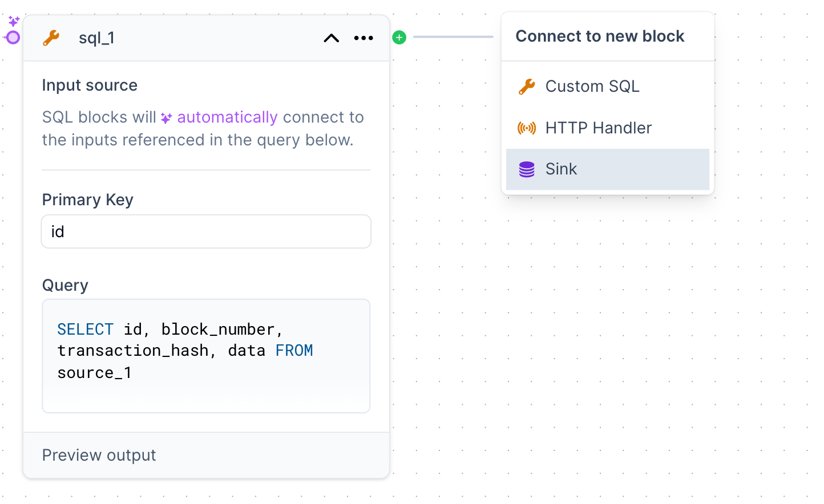This screenshot has width=824, height=504.
Task: Click the sql_1 block title
Action: pyautogui.click(x=96, y=38)
